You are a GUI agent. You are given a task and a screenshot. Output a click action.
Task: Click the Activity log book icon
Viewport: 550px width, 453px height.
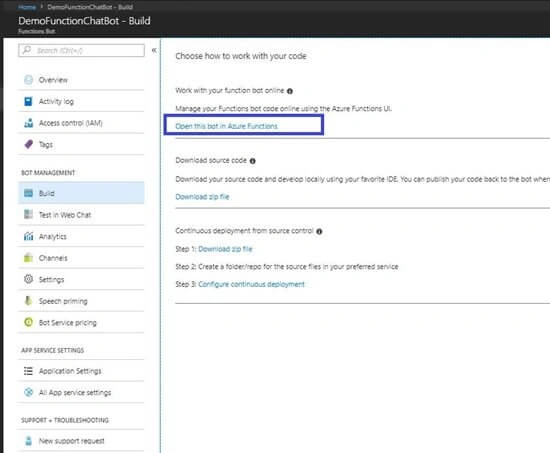[x=28, y=101]
